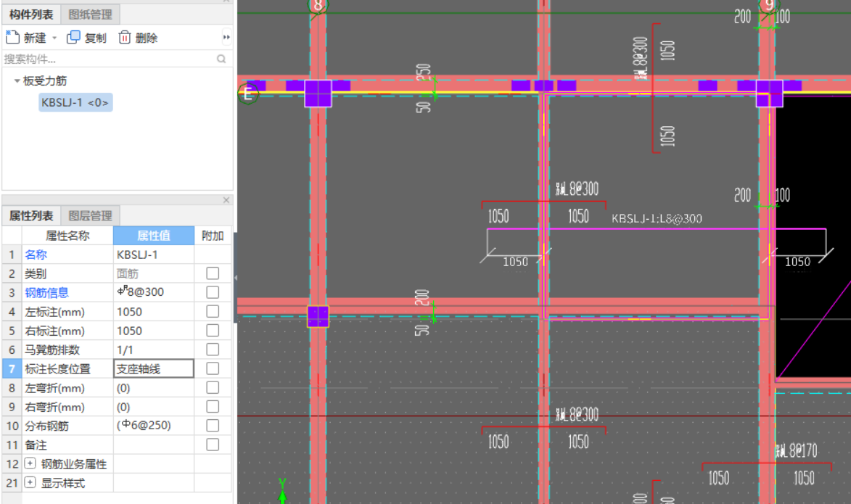851x504 pixels.
Task: Toggle the 左标注 row checkbox
Action: pyautogui.click(x=213, y=311)
